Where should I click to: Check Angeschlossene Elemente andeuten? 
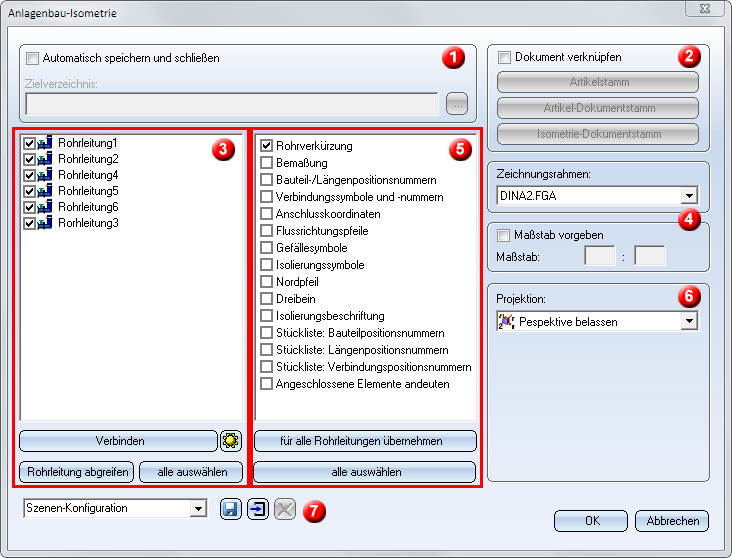point(267,384)
